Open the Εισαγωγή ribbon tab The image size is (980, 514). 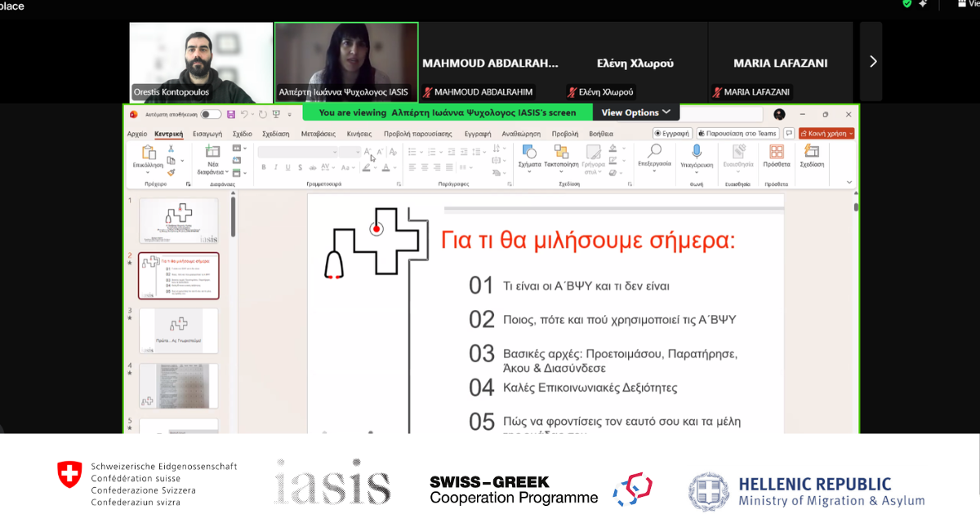(207, 133)
